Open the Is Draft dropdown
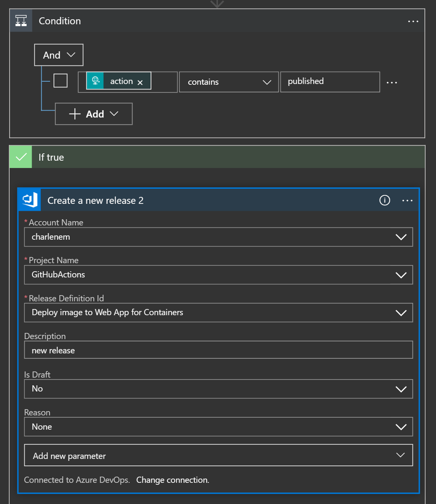The image size is (436, 504). [218, 389]
